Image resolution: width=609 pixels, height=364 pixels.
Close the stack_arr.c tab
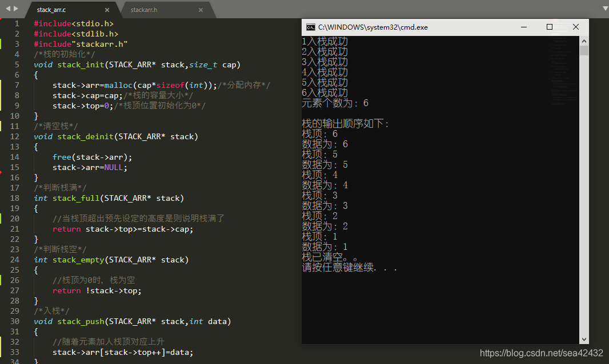click(107, 10)
